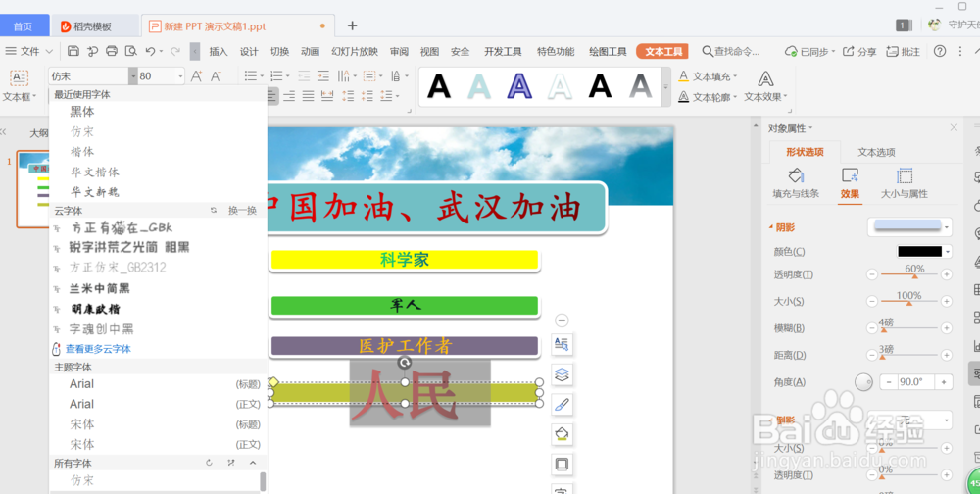This screenshot has width=980, height=494.
Task: Click the 已同步 sync status button
Action: (x=810, y=51)
